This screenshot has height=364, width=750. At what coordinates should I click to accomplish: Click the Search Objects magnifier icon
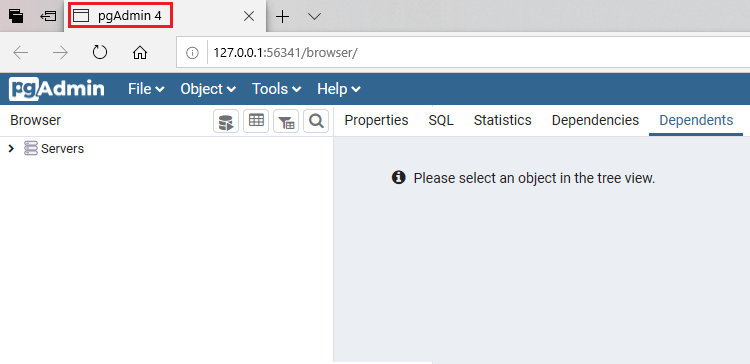tap(316, 121)
